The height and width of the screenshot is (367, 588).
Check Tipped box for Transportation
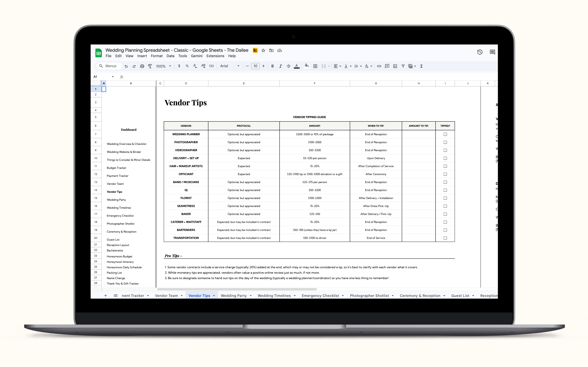pos(445,238)
